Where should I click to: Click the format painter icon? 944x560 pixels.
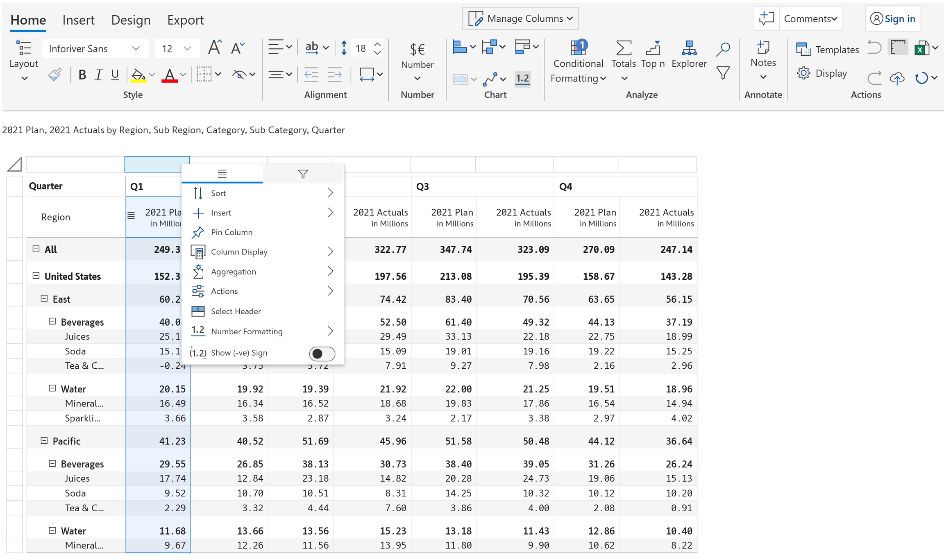[55, 75]
